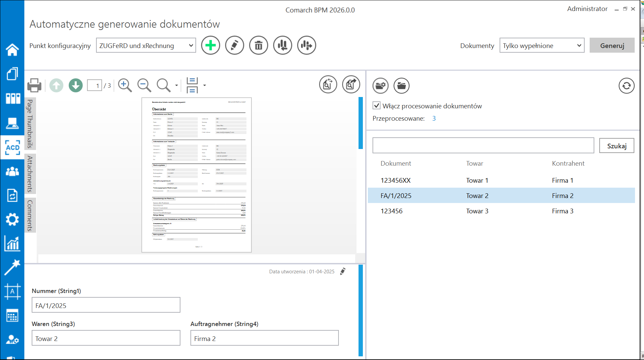Viewport: 644px width, 360px height.
Task: Select document row 123456XX
Action: point(396,180)
